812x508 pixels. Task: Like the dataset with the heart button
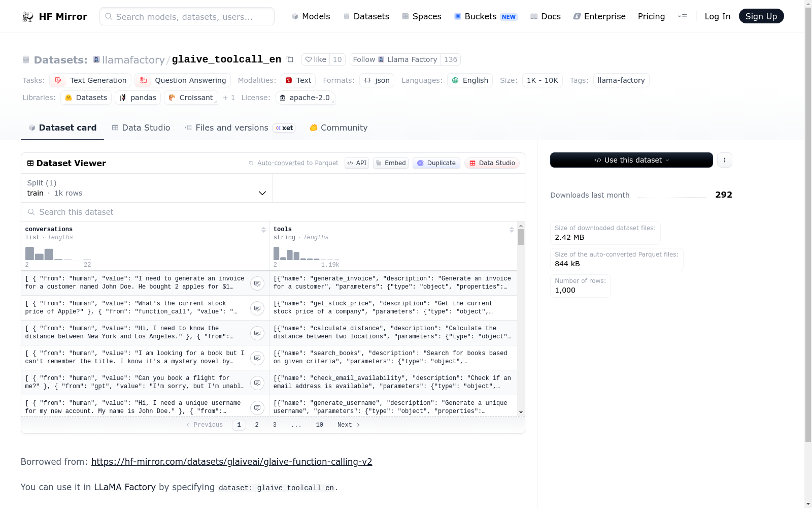[316, 59]
